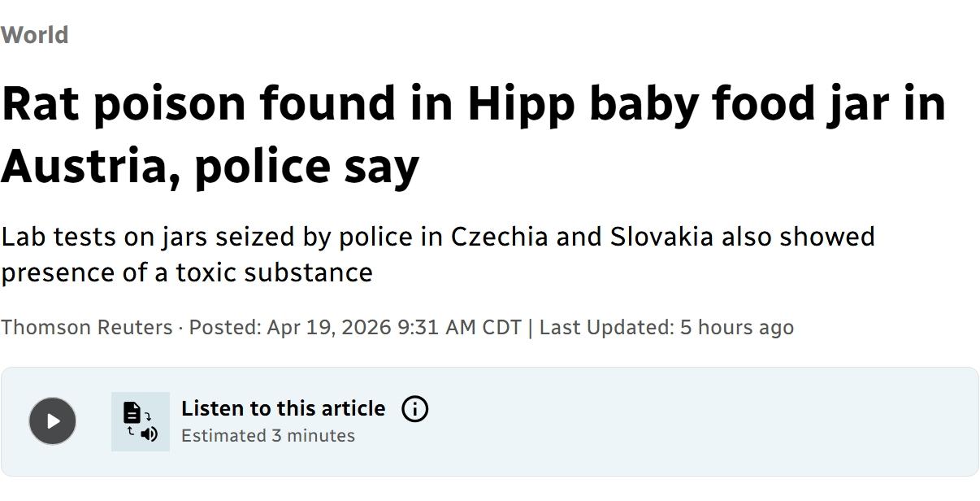Viewport: 980px width, 501px height.
Task: Click empty area of the audio player bar
Action: tap(691, 421)
